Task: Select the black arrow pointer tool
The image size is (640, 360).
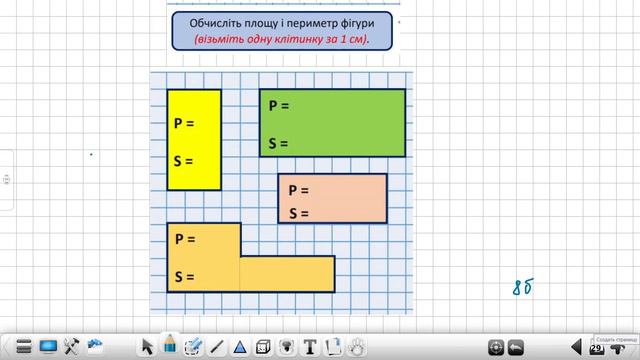Action: tap(147, 347)
